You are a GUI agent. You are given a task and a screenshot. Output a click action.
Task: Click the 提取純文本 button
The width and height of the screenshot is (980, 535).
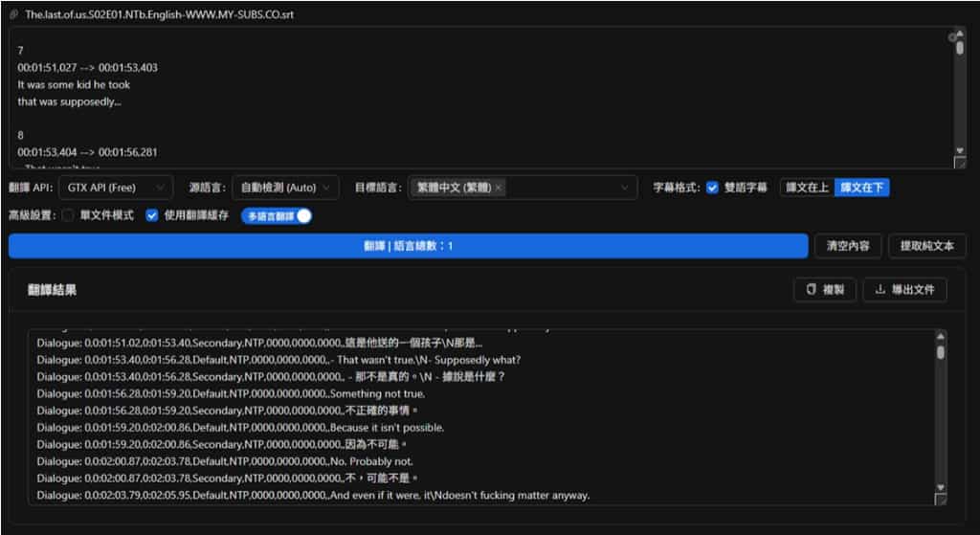pos(926,246)
